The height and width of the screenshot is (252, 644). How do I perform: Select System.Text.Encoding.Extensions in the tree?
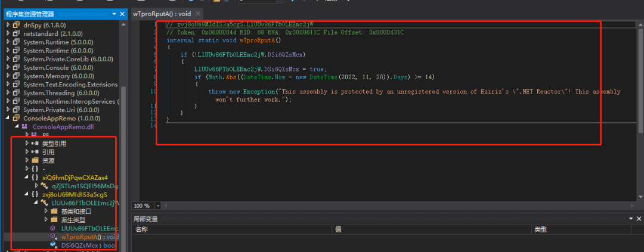coord(70,85)
